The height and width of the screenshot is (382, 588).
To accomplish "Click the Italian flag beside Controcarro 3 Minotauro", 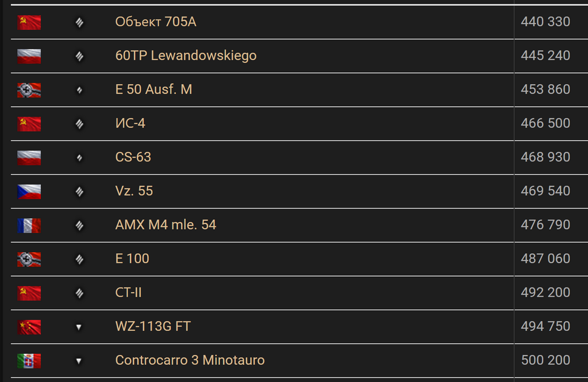I will [x=29, y=361].
